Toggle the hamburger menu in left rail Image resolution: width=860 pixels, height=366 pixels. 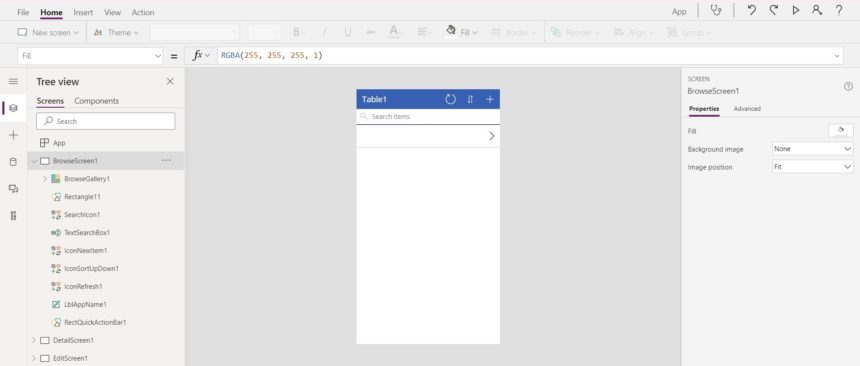point(13,81)
